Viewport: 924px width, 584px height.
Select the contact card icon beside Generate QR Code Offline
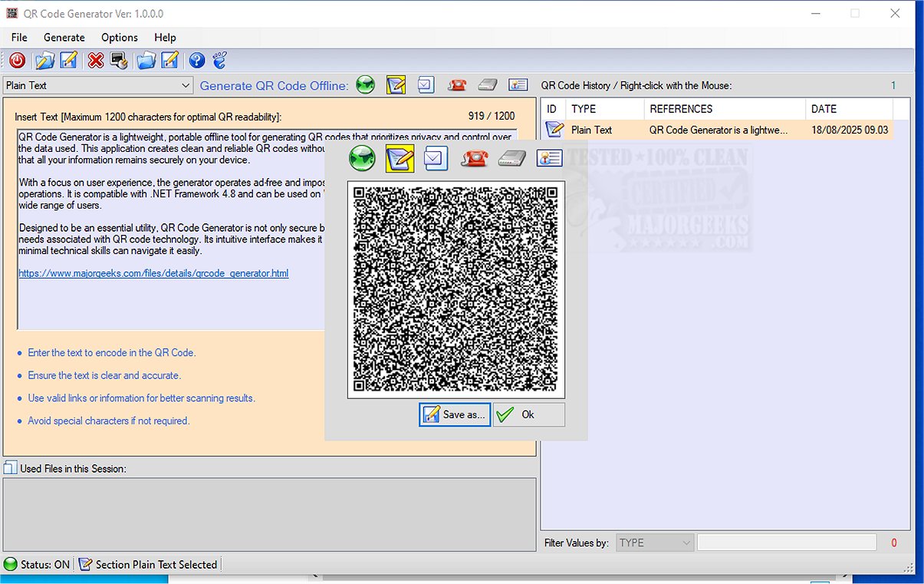[518, 85]
